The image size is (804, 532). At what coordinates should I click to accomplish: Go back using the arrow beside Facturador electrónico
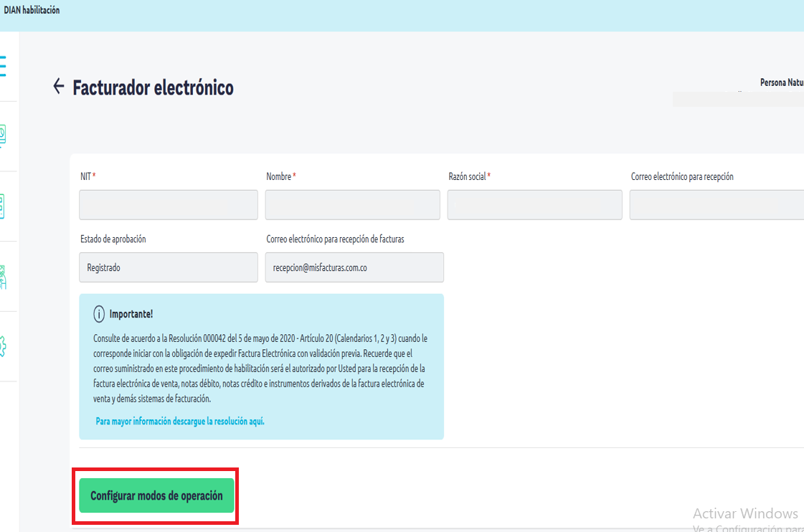click(x=59, y=86)
